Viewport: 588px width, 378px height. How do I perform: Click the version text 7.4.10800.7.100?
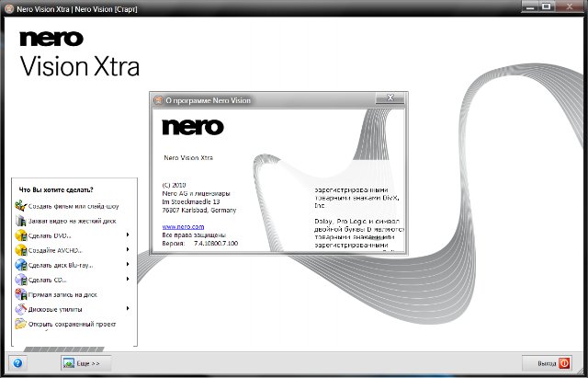pos(216,244)
